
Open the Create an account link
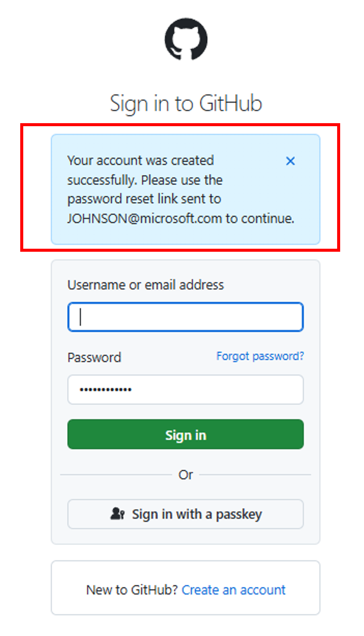(233, 590)
